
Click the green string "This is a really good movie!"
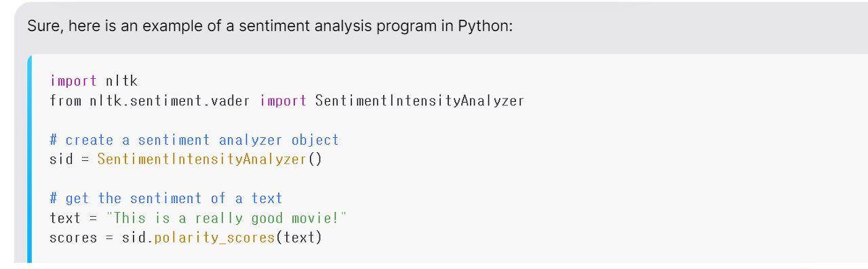pyautogui.click(x=226, y=218)
